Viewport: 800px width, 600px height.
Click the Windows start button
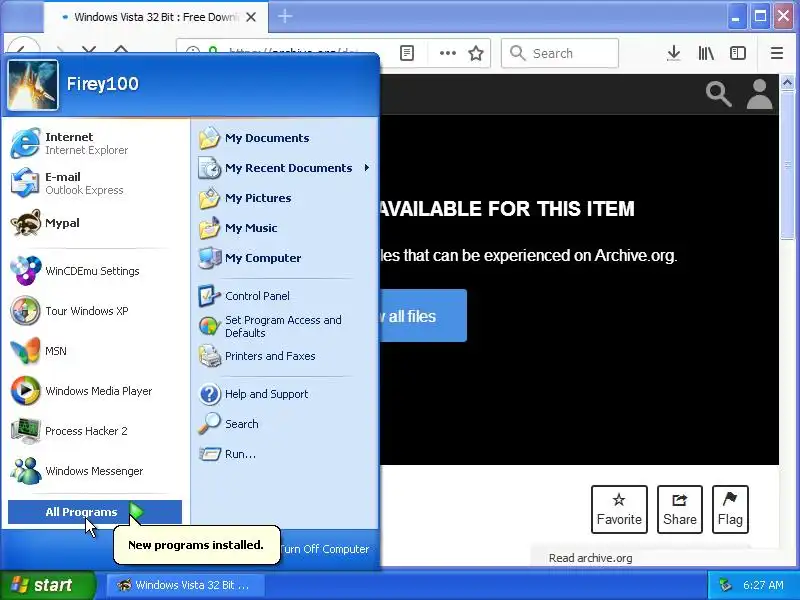tap(48, 585)
